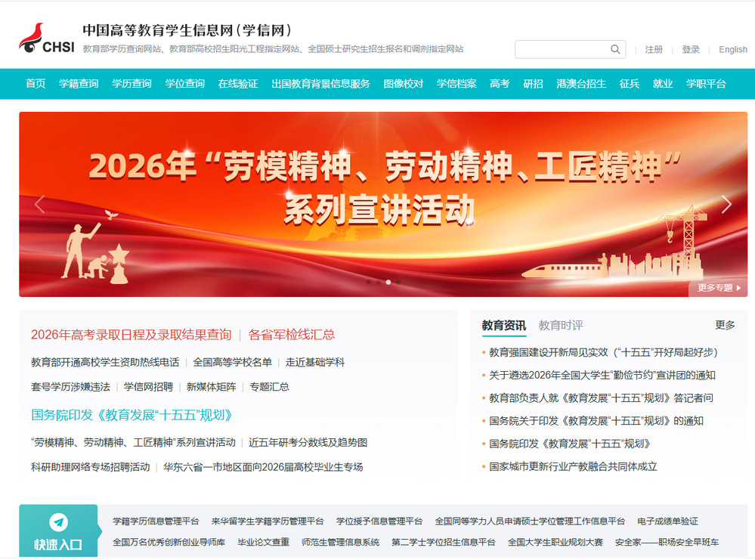Open 研招 in navigation bar

click(533, 84)
